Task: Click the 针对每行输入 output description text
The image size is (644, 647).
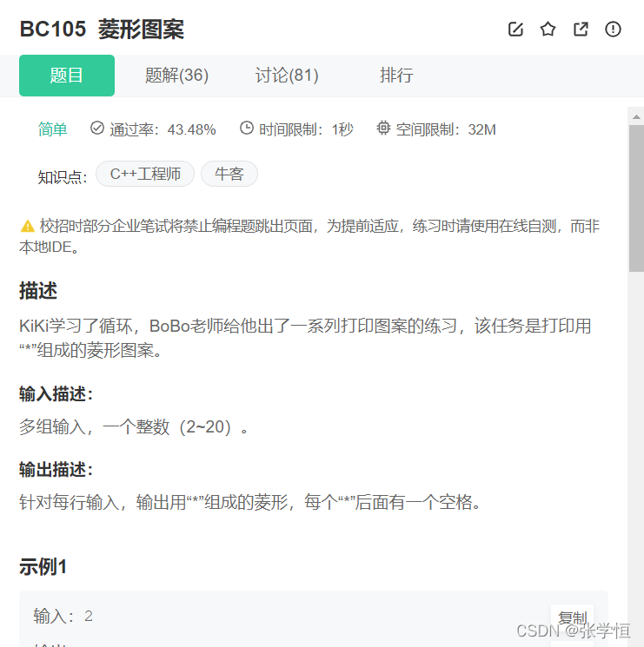Action: [250, 502]
